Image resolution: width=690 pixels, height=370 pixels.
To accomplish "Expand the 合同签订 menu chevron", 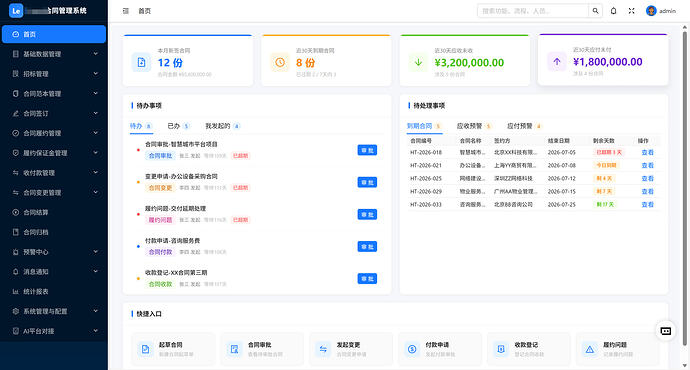I will (95, 113).
